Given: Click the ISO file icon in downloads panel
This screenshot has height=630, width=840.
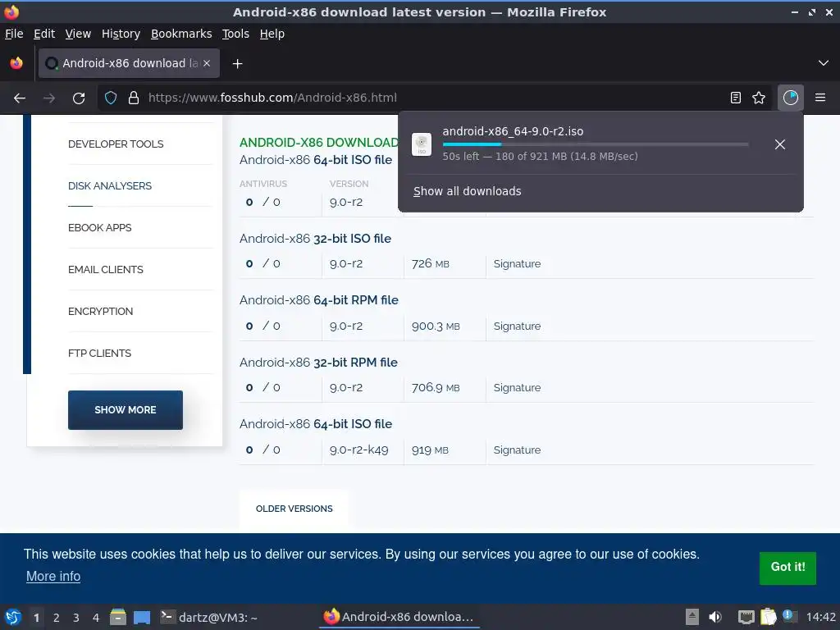Looking at the screenshot, I should point(422,144).
